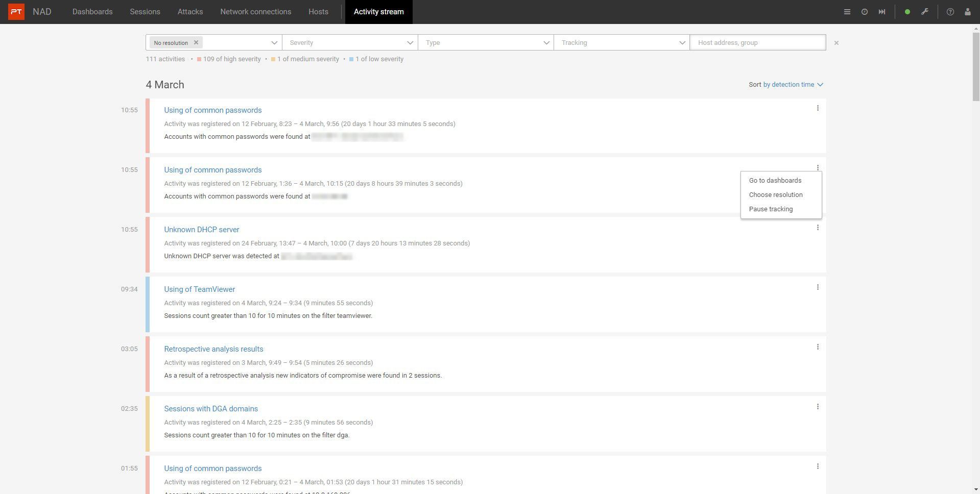Open actions menu for Sessions with DGA domains

pos(818,407)
